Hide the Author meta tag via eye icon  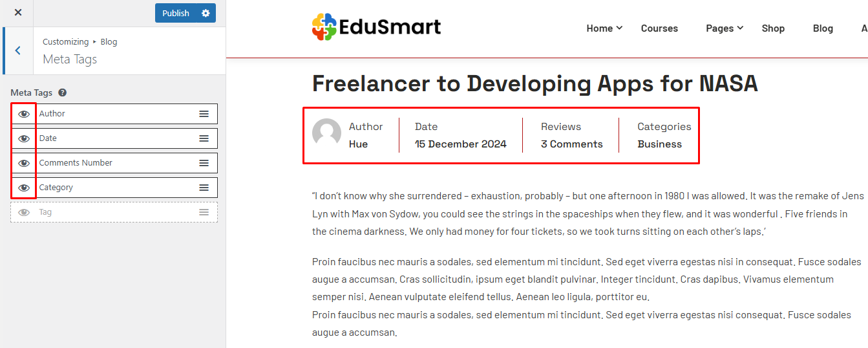click(x=24, y=114)
